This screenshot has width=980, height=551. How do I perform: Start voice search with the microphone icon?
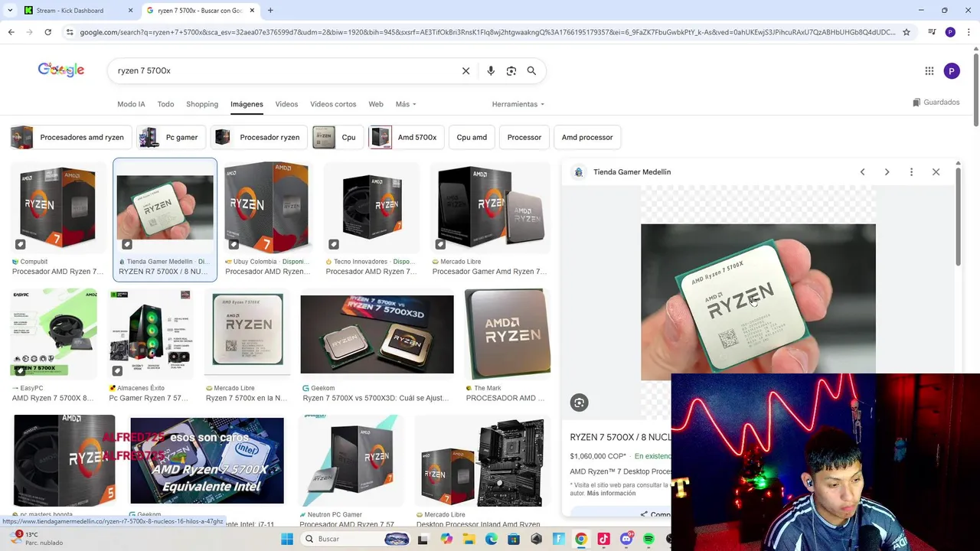(491, 70)
